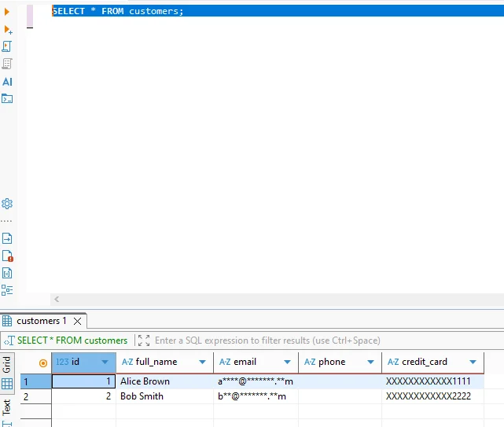Image resolution: width=504 pixels, height=427 pixels.
Task: Open the editor settings gear icon
Action: [x=7, y=204]
